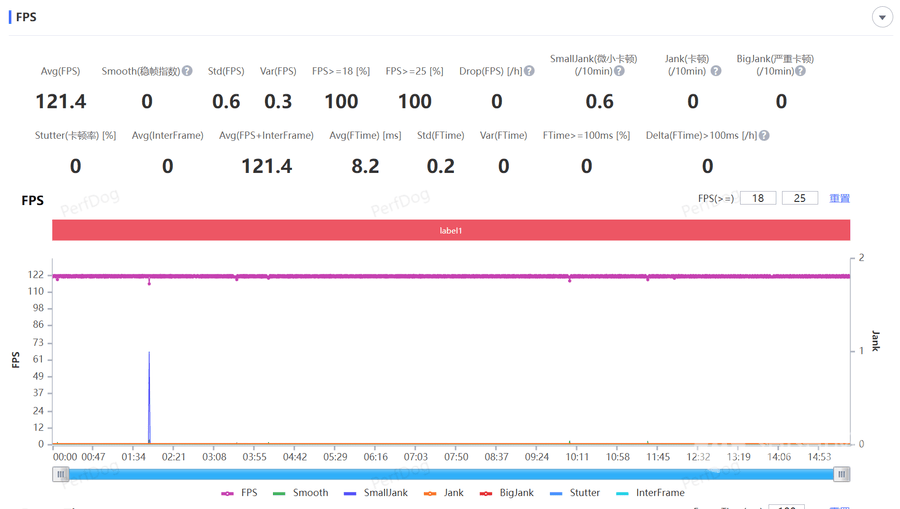The width and height of the screenshot is (900, 509).
Task: Collapse the FPS panel with arrow button
Action: [882, 18]
